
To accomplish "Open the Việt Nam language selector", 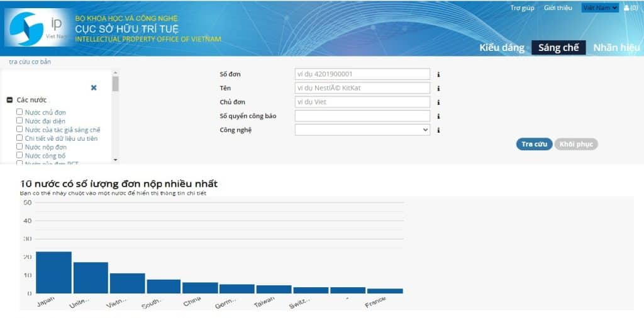I will (600, 8).
